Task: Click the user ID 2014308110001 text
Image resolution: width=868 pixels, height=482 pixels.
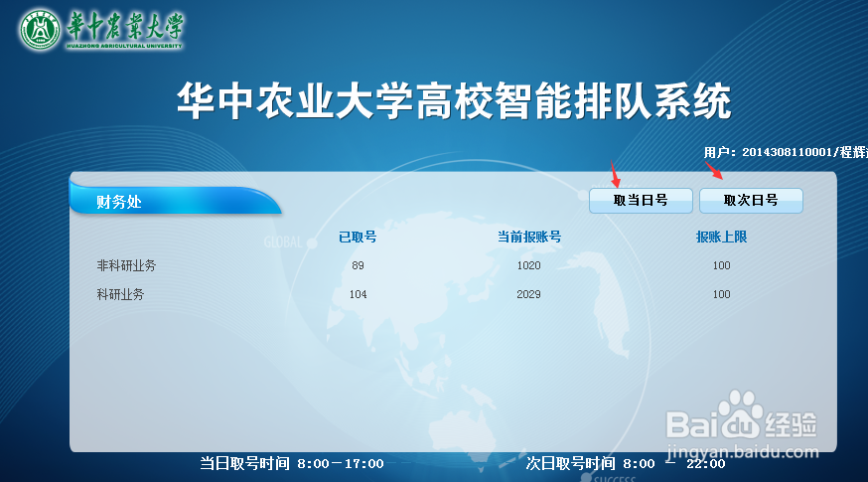Action: [788, 152]
